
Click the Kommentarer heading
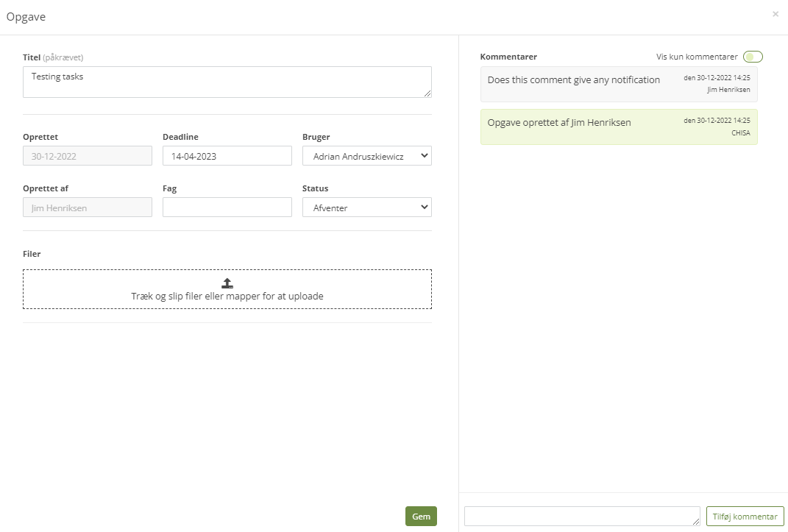[x=508, y=57]
